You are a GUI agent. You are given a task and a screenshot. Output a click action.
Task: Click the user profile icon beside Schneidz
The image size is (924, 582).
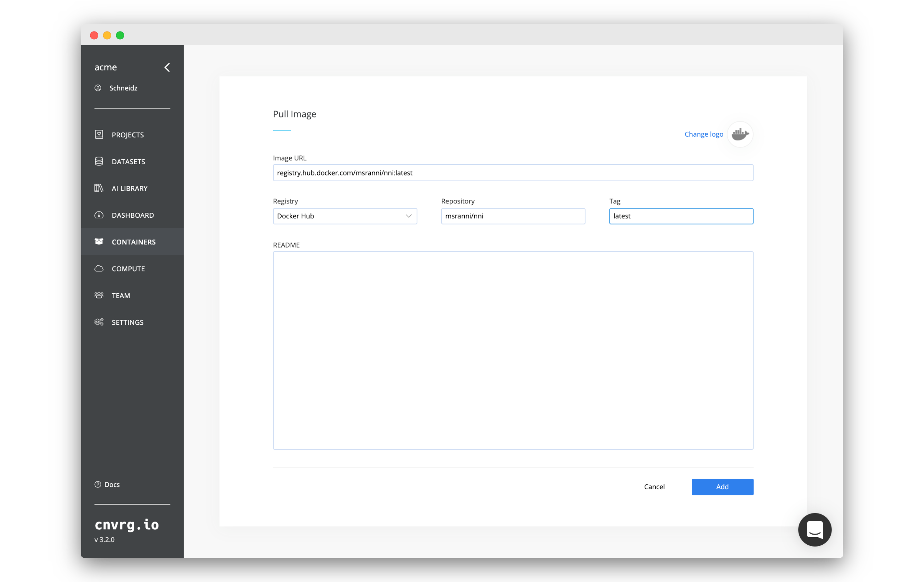point(98,88)
